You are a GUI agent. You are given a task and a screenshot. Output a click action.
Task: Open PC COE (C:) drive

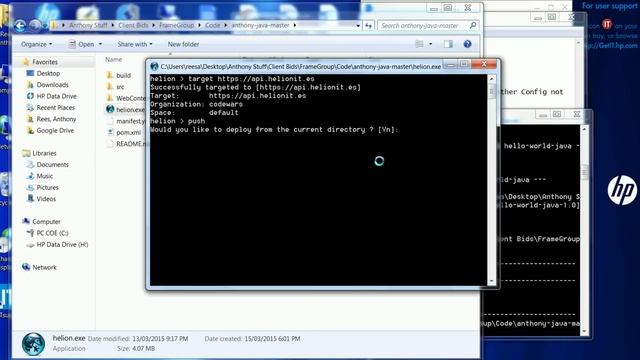(x=52, y=233)
